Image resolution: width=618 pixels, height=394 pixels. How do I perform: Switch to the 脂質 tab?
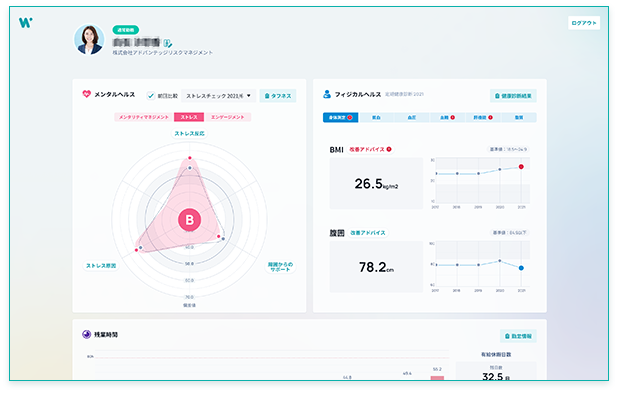tap(519, 117)
